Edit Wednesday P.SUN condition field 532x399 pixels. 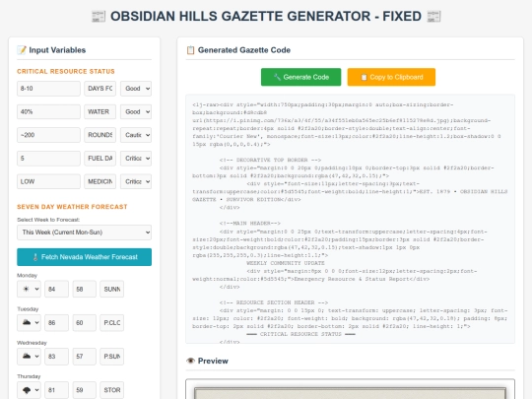click(x=111, y=357)
